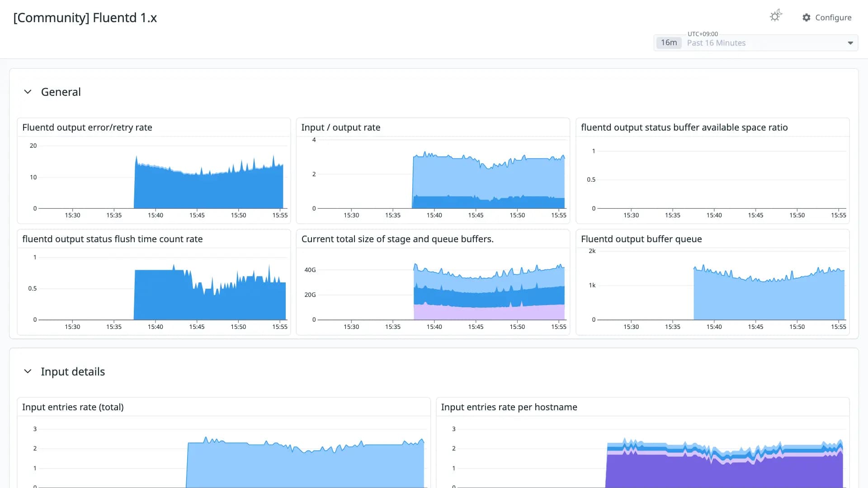868x488 pixels.
Task: Open the Configure dashboard settings
Action: pyautogui.click(x=827, y=18)
